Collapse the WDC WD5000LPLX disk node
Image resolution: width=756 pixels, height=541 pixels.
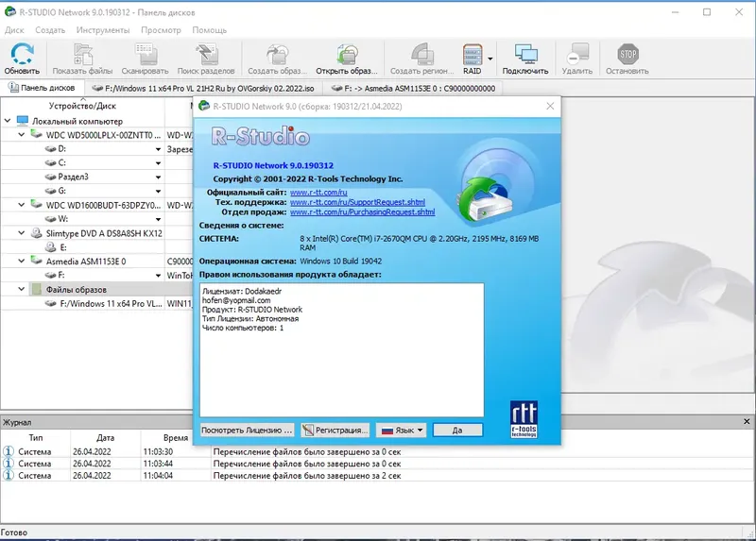point(21,134)
